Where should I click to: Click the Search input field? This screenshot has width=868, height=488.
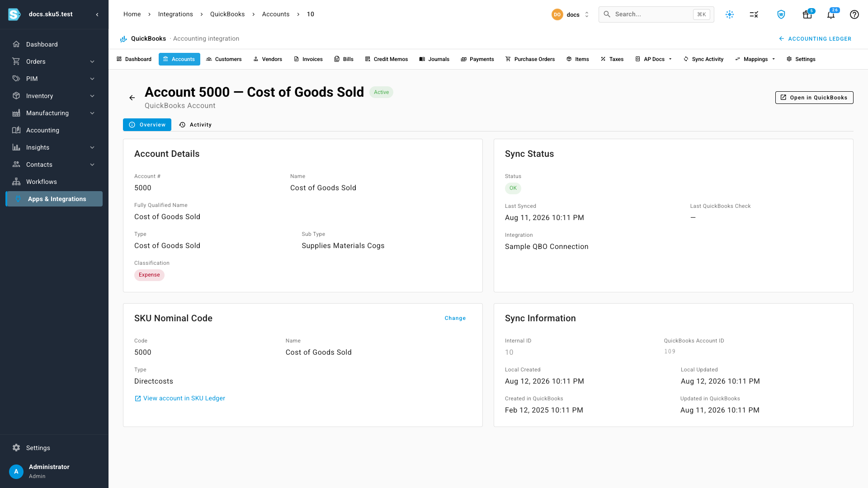[x=656, y=14]
